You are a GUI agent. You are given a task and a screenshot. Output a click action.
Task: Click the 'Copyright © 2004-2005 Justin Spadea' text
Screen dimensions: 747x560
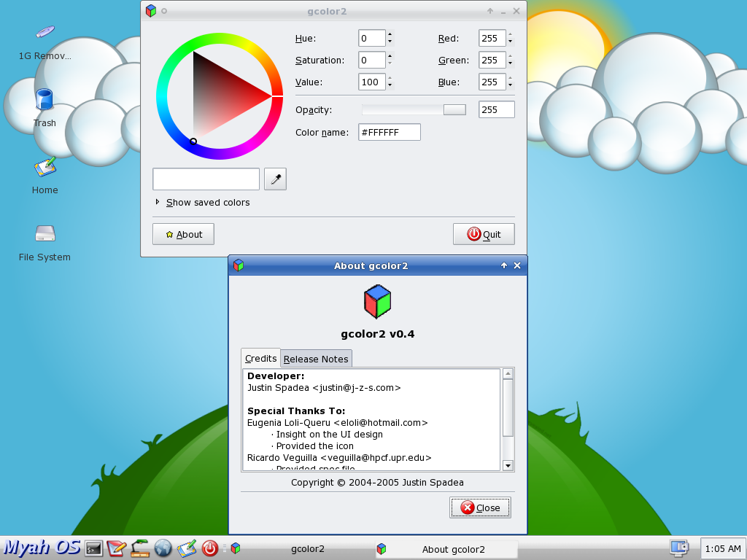pyautogui.click(x=377, y=483)
